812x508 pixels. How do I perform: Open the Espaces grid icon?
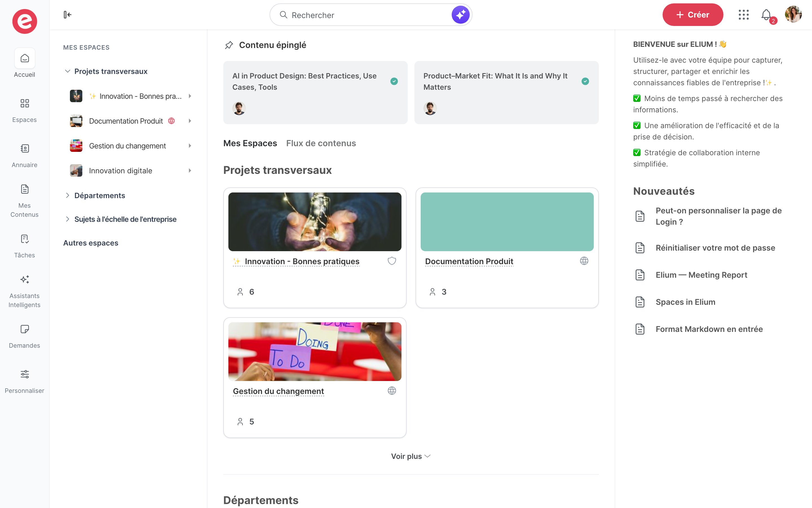point(25,103)
